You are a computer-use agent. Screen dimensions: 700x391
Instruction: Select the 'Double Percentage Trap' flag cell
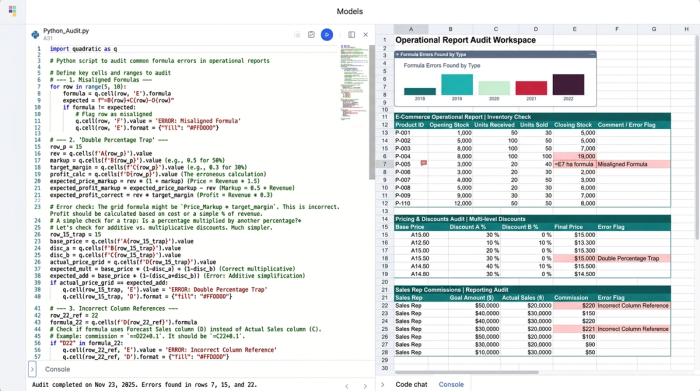(x=633, y=258)
